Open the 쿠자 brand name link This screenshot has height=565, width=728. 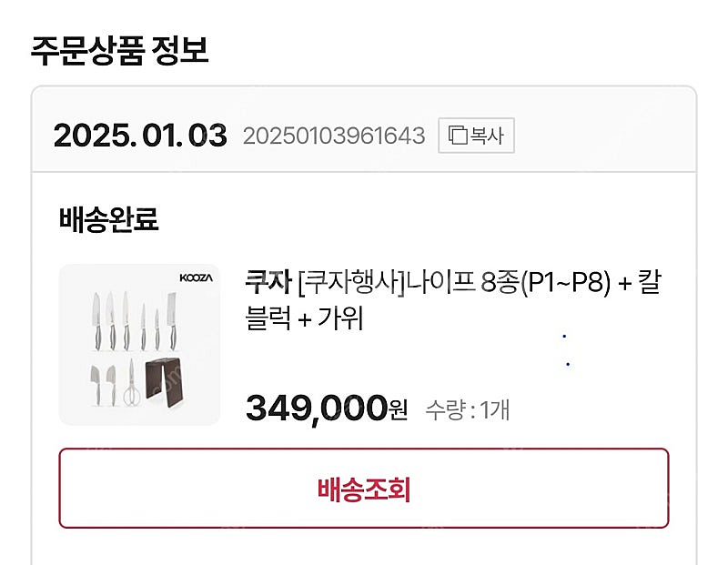tap(268, 282)
